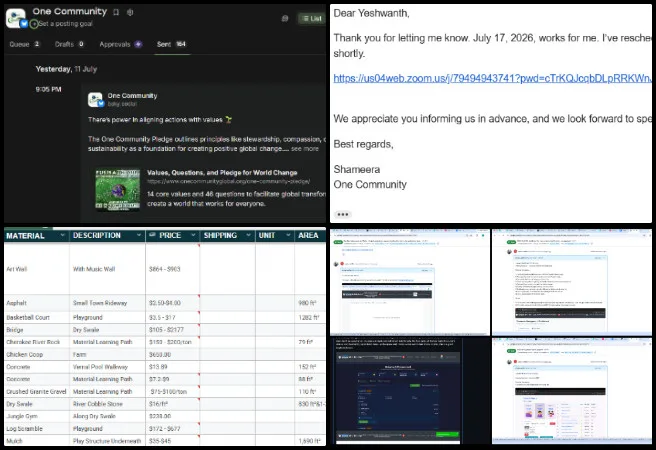Click the plus circle for Set a posting goal
The image size is (656, 450).
click(x=34, y=24)
